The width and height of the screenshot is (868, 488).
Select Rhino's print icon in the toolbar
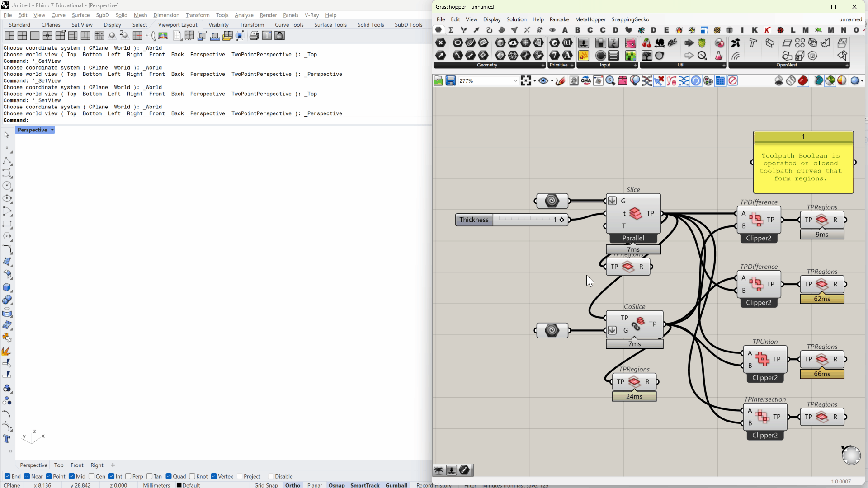(254, 35)
